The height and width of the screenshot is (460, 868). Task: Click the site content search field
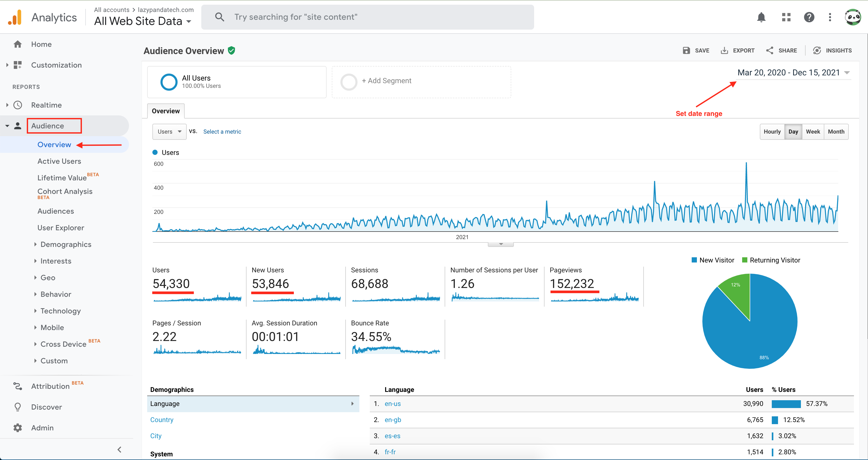coord(367,17)
